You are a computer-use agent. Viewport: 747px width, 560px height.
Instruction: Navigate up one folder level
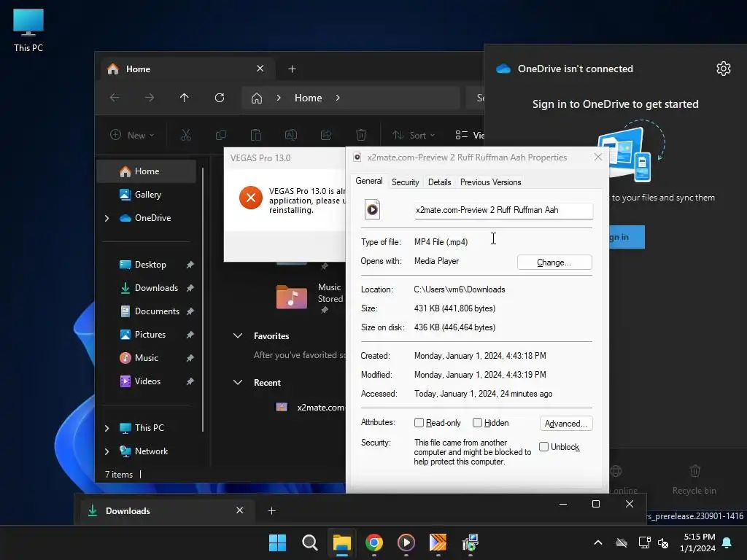tap(185, 98)
